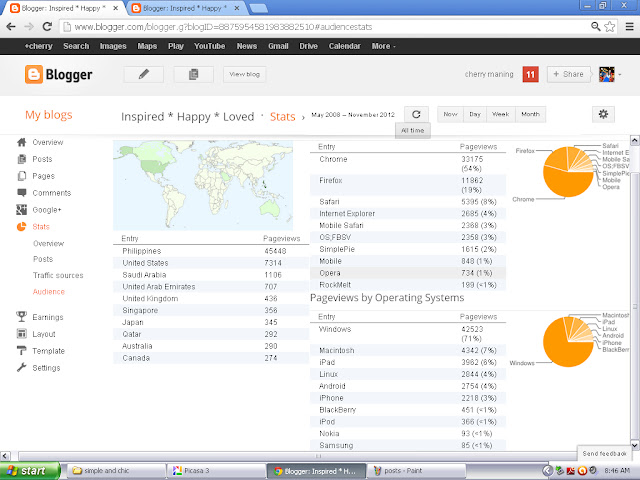Click the search magnifier in address bar
This screenshot has width=640, height=480.
[x=596, y=27]
